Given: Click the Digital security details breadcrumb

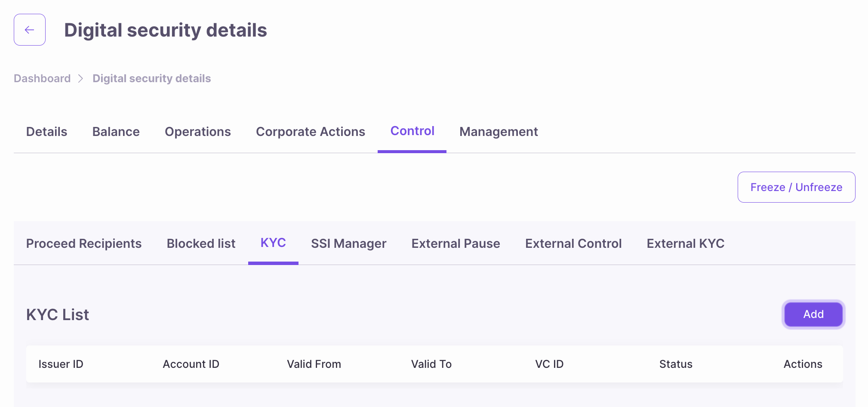Looking at the screenshot, I should coord(152,78).
